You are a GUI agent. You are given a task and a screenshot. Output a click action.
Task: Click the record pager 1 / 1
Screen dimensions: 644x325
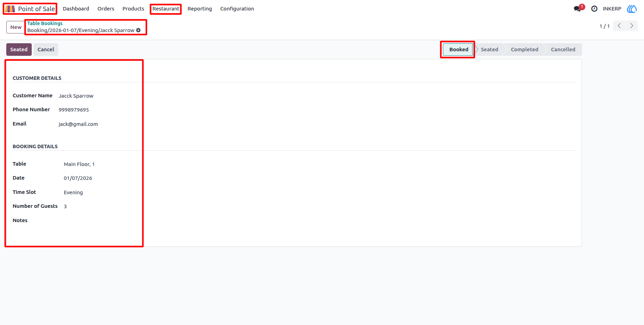pos(604,26)
